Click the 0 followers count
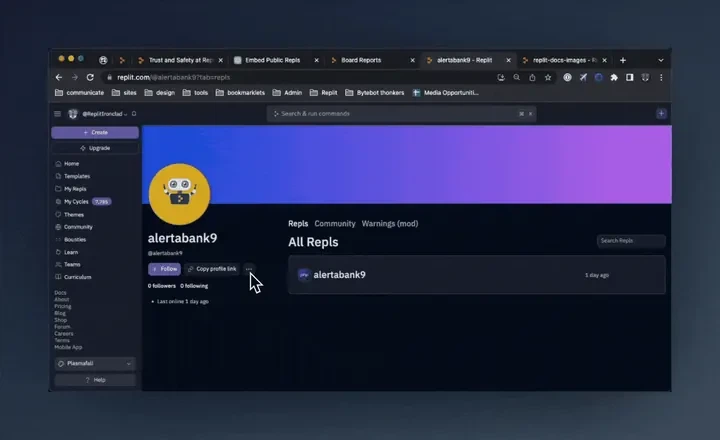 coord(162,286)
